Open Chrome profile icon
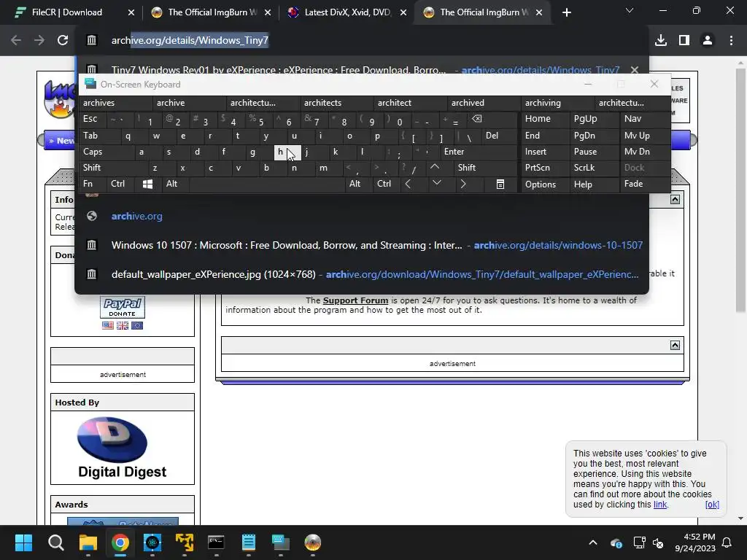 tap(708, 41)
